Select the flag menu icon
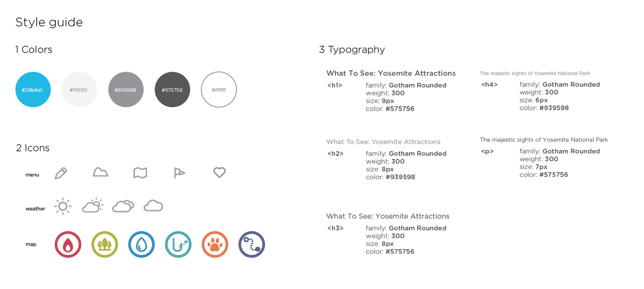This screenshot has height=289, width=644. [179, 173]
